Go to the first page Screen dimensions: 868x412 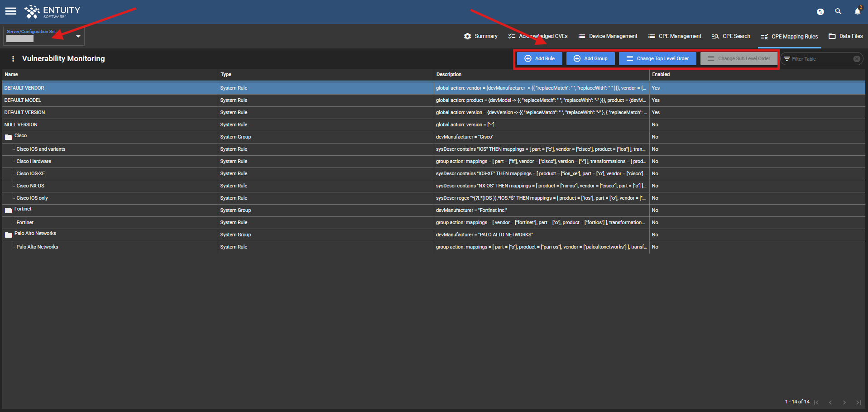click(x=816, y=402)
